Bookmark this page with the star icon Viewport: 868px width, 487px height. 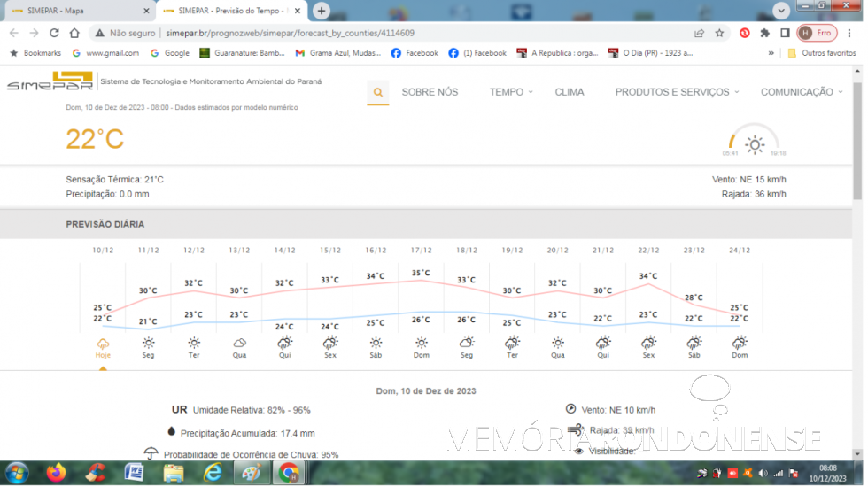719,33
